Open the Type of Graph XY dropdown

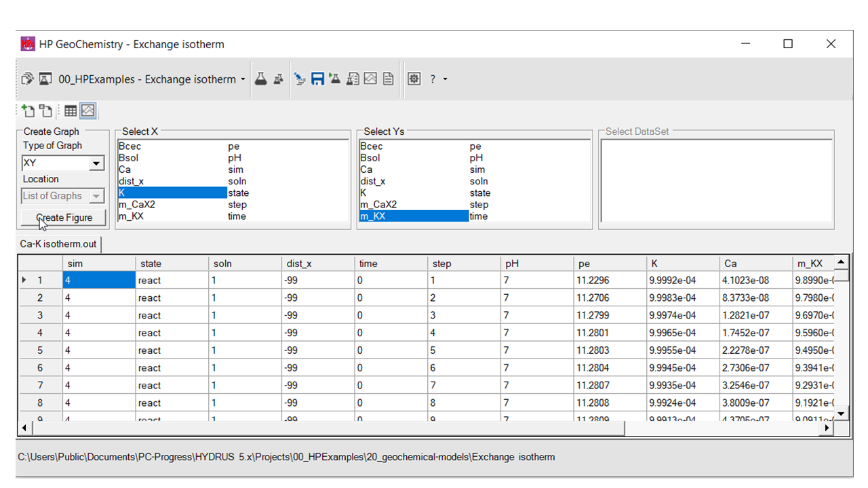(x=96, y=163)
